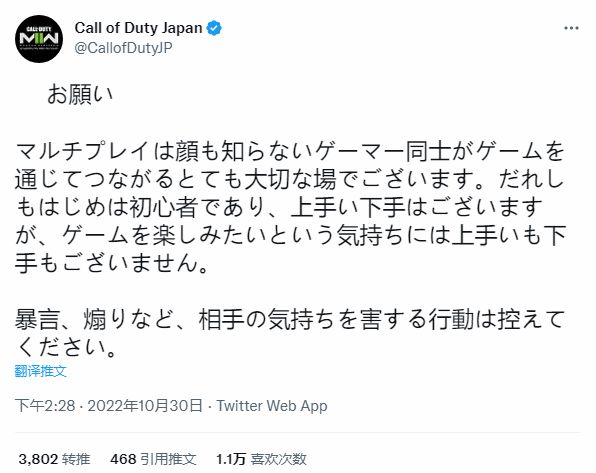Click the 2022年10月30日 date
This screenshot has height=473, width=596.
pos(144,406)
